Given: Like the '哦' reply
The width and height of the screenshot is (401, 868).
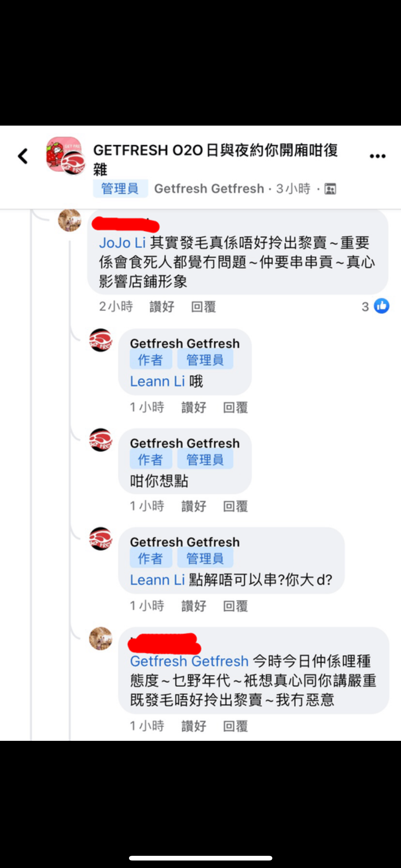Looking at the screenshot, I should (x=194, y=407).
